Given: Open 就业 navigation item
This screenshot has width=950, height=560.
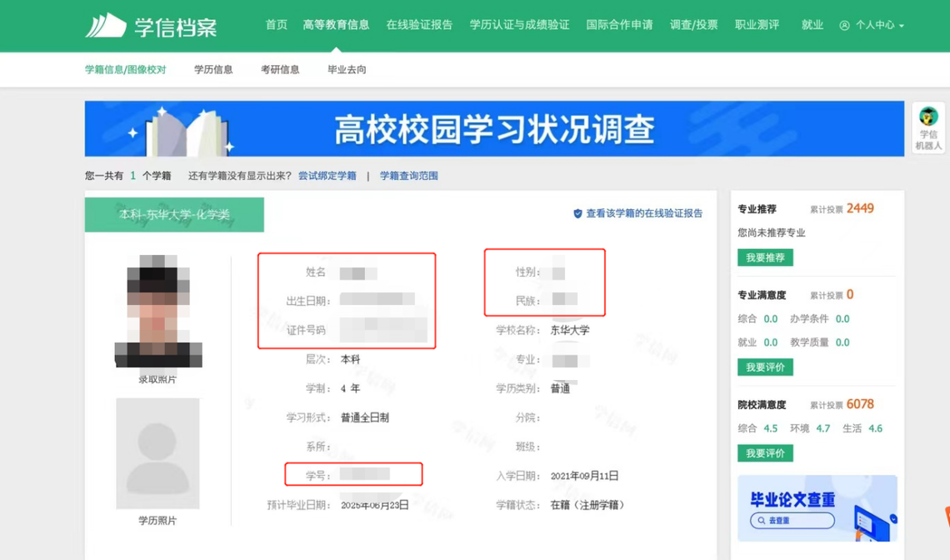Looking at the screenshot, I should coord(812,25).
